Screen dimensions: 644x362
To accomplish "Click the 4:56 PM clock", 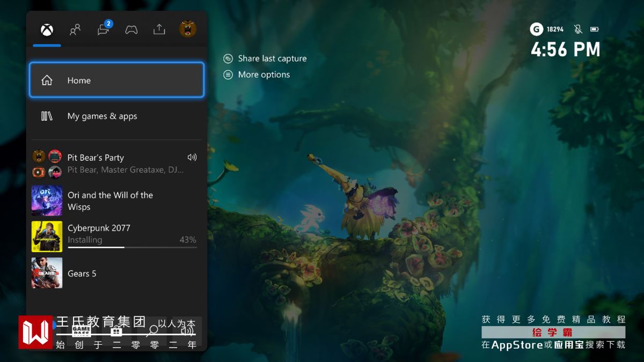I will [x=566, y=49].
